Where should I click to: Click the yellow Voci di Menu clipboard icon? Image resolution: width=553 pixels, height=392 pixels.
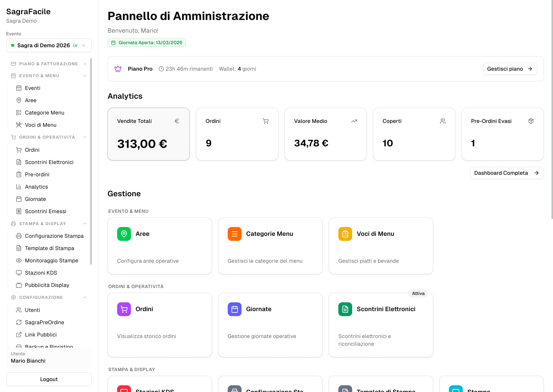pos(345,234)
